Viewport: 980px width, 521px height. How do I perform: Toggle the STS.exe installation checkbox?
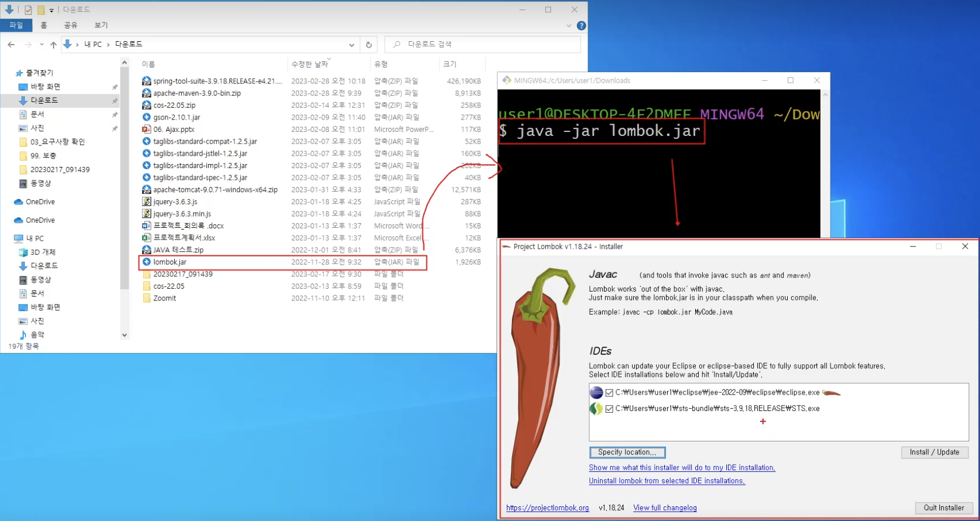(609, 409)
